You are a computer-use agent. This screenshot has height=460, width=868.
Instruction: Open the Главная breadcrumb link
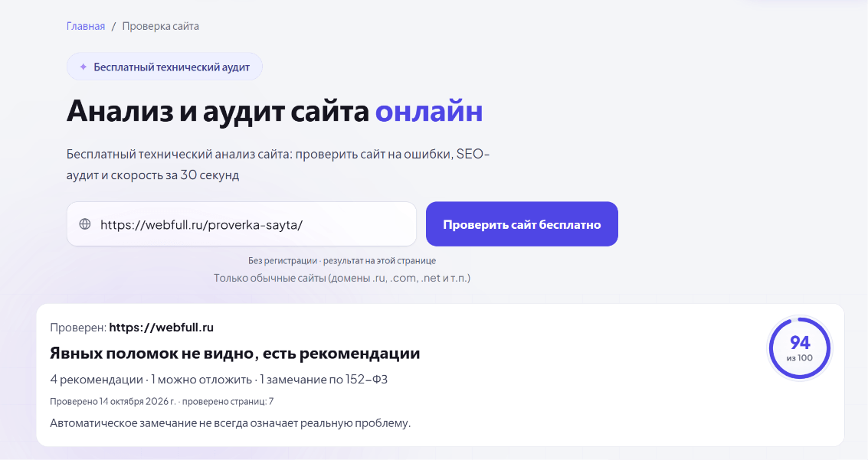(x=86, y=26)
